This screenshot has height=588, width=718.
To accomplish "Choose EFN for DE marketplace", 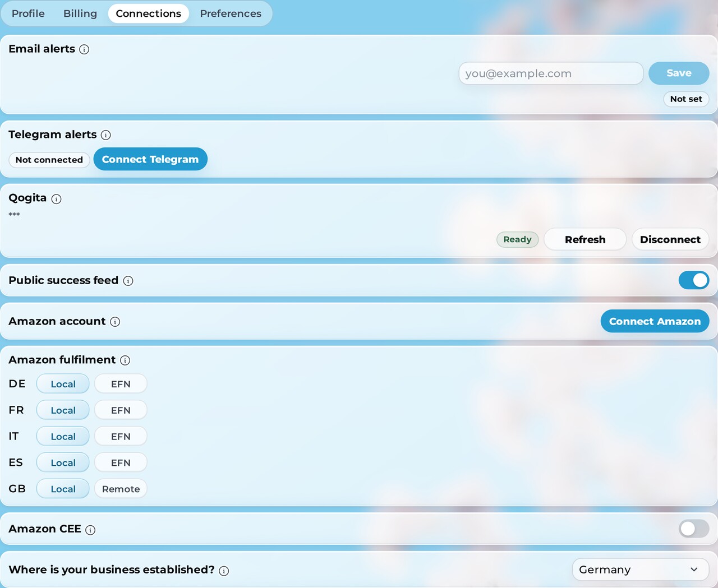I will click(x=121, y=384).
